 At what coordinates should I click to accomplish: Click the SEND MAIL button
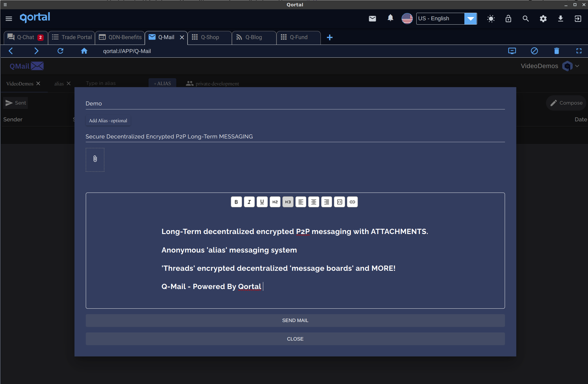click(x=295, y=320)
